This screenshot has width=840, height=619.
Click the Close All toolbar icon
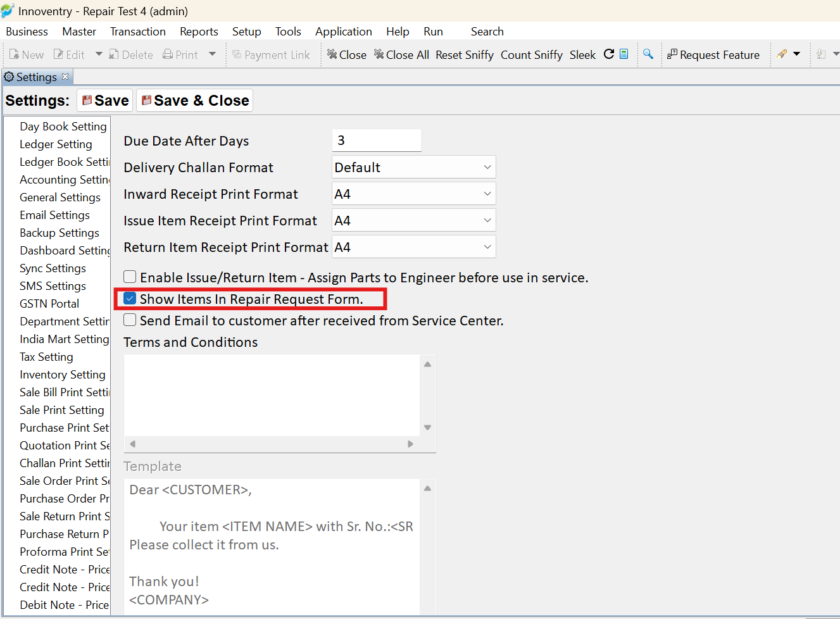(379, 54)
